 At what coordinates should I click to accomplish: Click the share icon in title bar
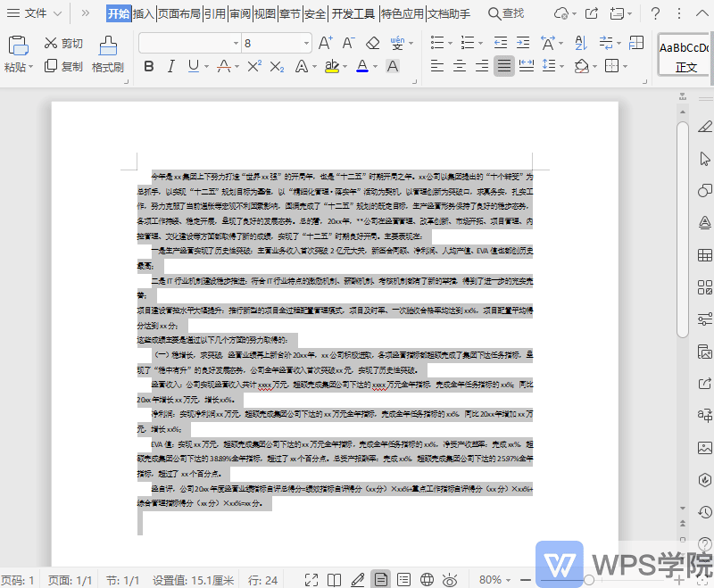(x=592, y=13)
